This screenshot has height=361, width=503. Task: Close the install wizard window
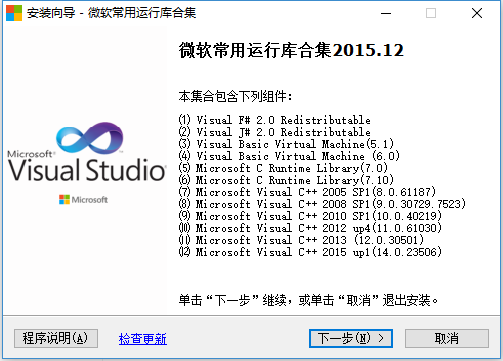[x=477, y=13]
